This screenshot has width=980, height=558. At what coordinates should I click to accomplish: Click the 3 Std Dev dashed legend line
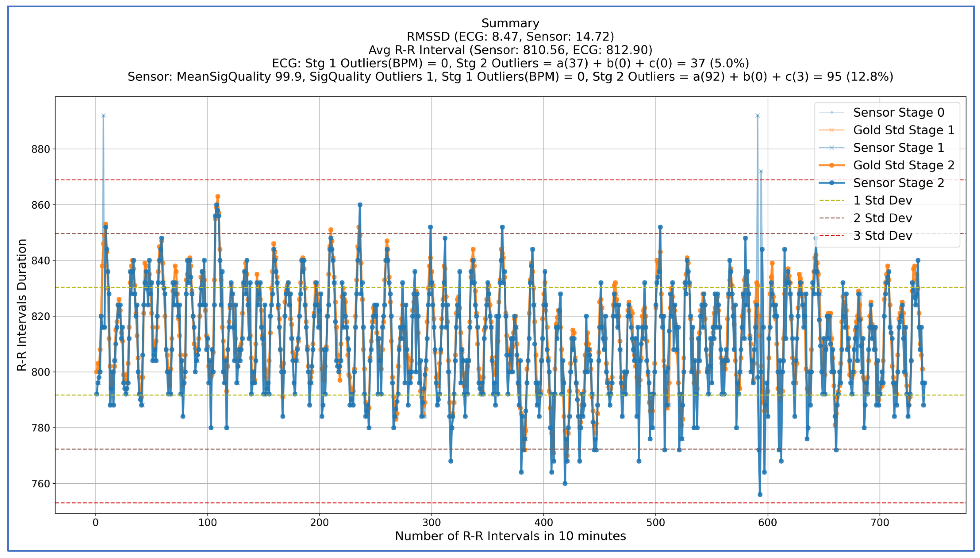click(831, 236)
